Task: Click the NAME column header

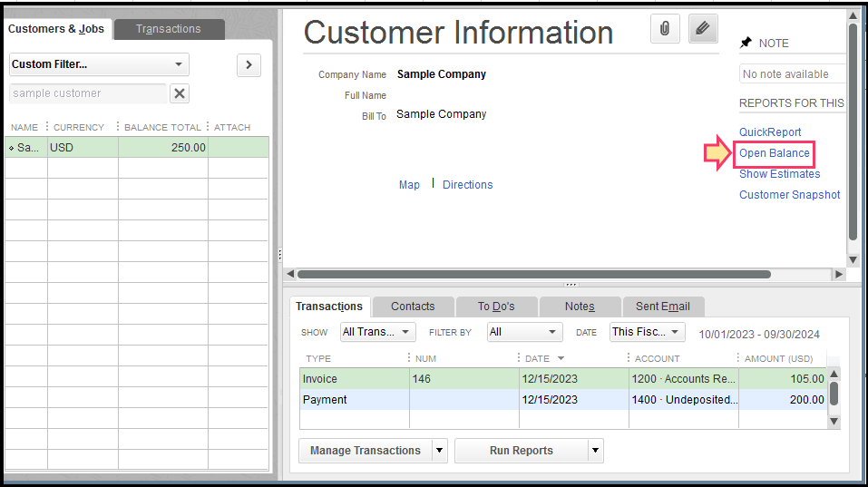Action: pyautogui.click(x=24, y=127)
